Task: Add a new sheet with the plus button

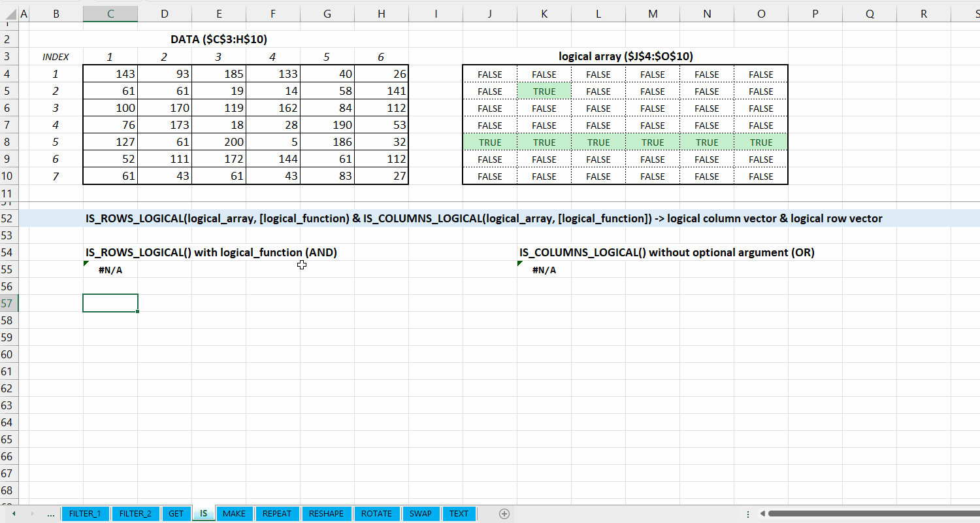Action: [504, 514]
